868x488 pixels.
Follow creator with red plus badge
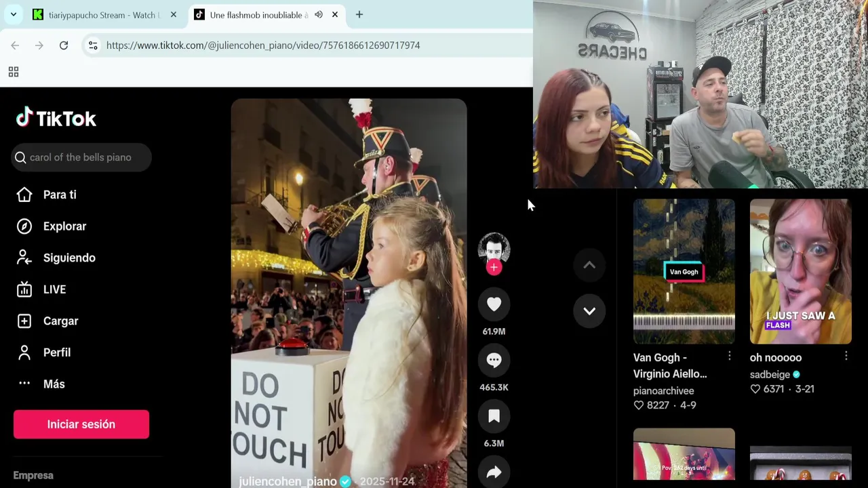click(494, 268)
